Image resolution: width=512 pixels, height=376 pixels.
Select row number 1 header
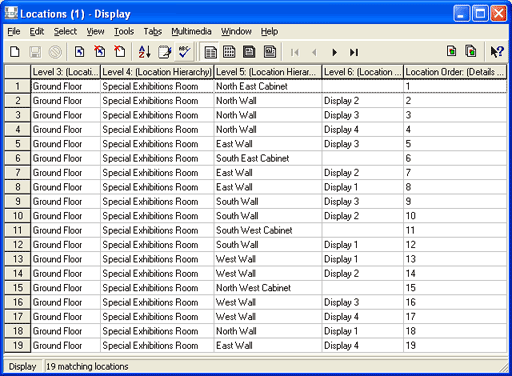17,86
